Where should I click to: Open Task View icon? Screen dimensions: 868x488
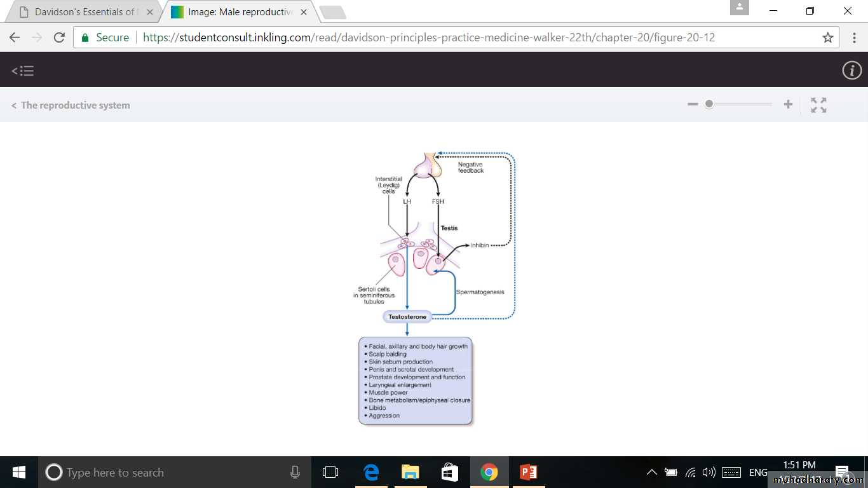coord(330,472)
